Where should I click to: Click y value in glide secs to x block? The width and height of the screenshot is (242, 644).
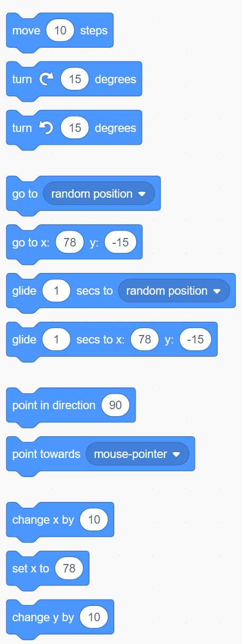(x=195, y=339)
